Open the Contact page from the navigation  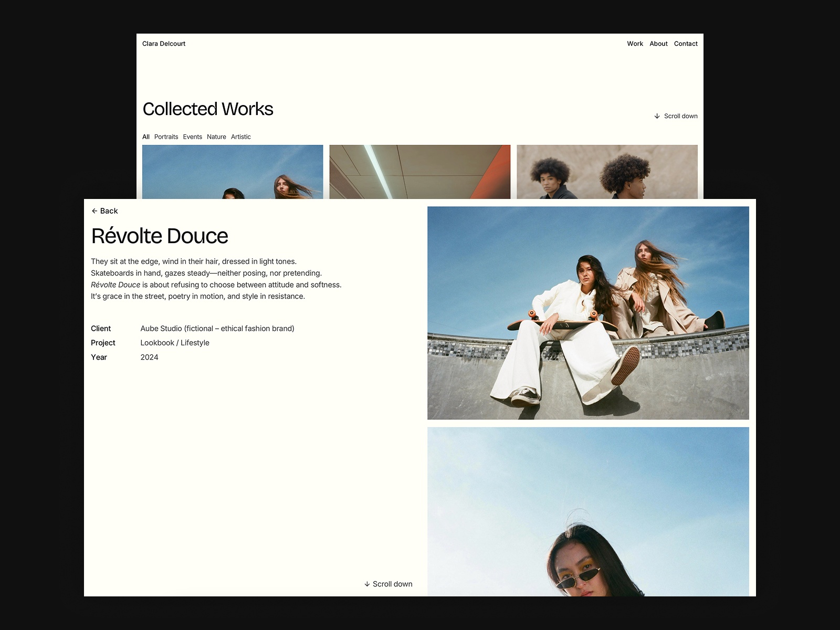686,44
